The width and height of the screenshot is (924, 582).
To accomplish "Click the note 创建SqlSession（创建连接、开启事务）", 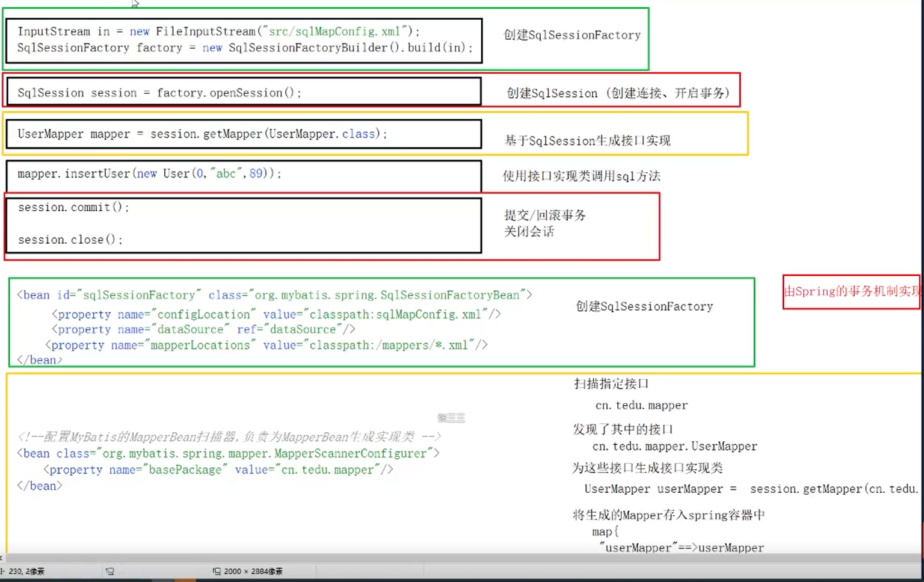I will pyautogui.click(x=618, y=93).
